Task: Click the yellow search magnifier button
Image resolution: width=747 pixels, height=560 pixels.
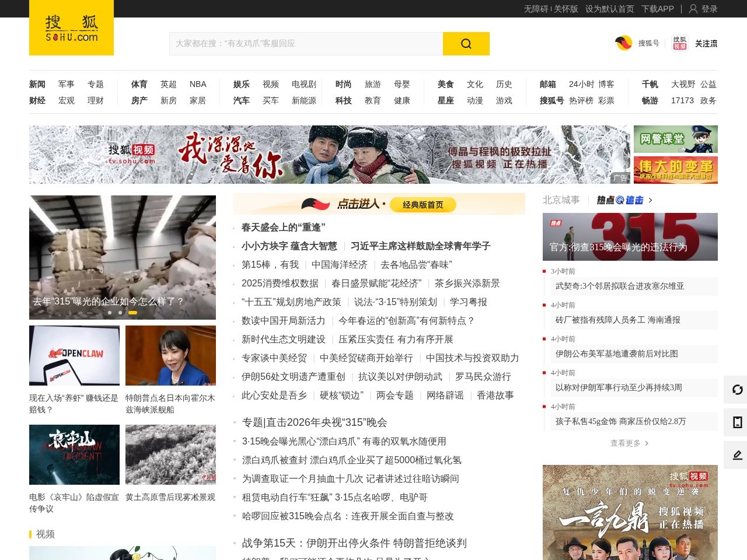Action: [466, 44]
